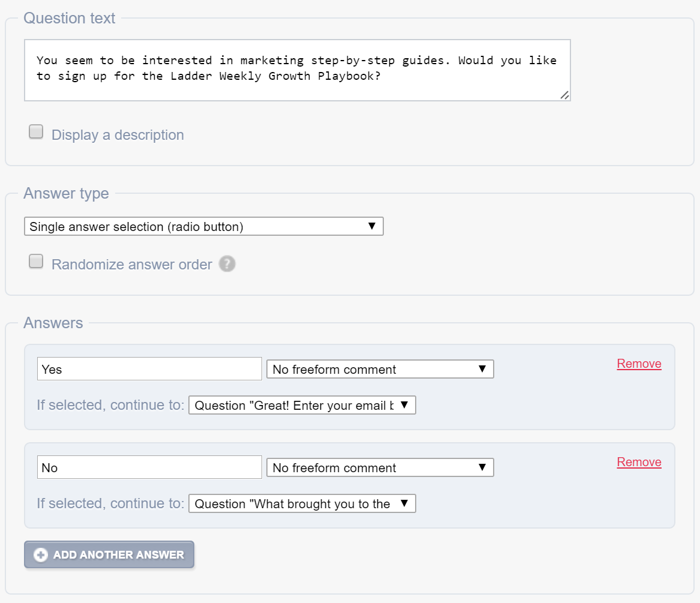
Task: Click the help question mark icon
Action: (227, 264)
